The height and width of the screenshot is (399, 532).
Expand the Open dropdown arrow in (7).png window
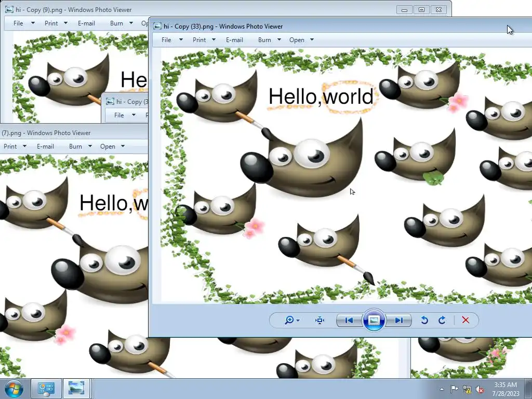click(x=123, y=146)
